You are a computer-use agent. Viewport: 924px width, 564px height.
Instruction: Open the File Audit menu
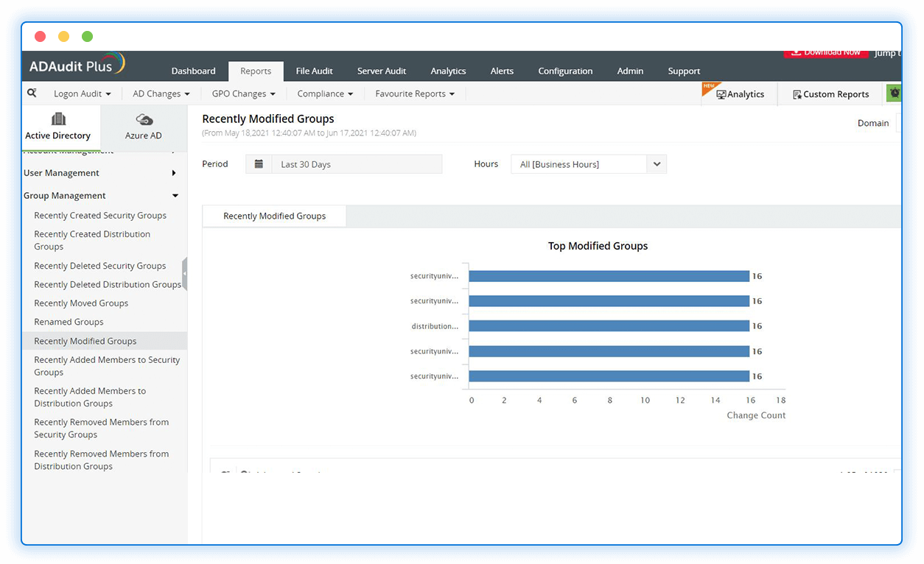click(x=314, y=71)
